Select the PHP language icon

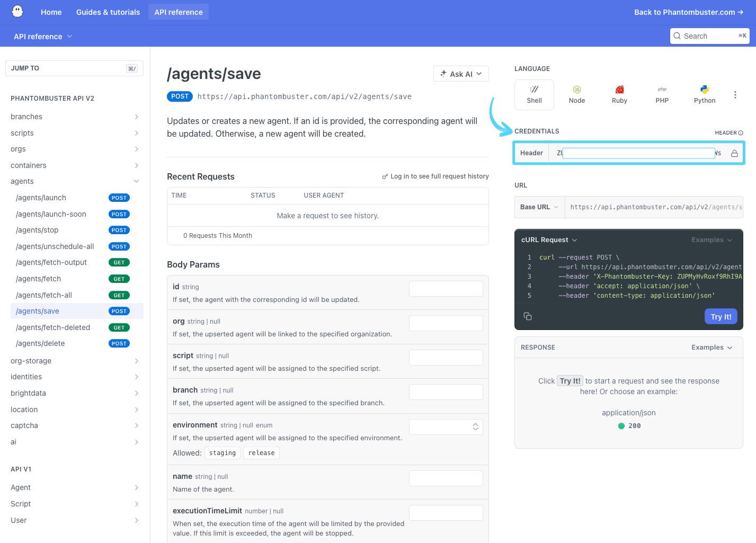(x=662, y=95)
